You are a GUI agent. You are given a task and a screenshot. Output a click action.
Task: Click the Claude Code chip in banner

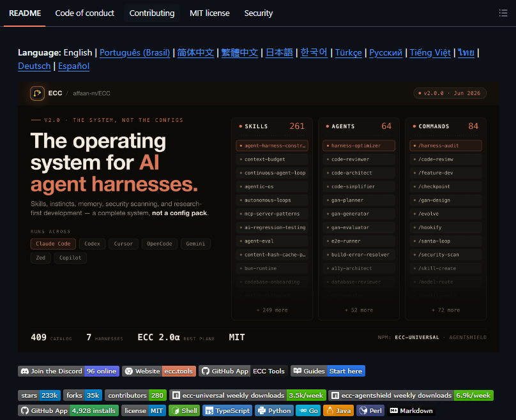pyautogui.click(x=53, y=244)
